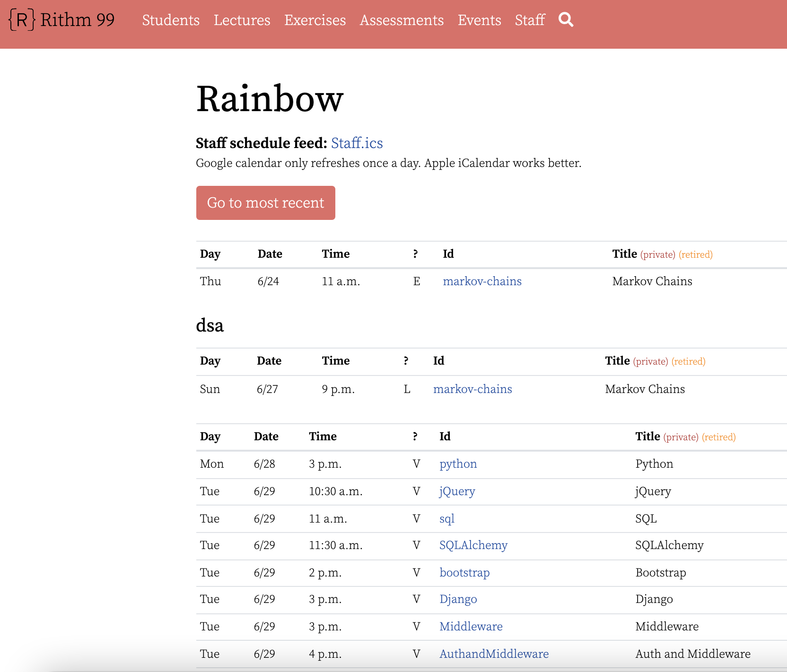Click the '2 p.m.' time cell
The width and height of the screenshot is (787, 672).
325,573
